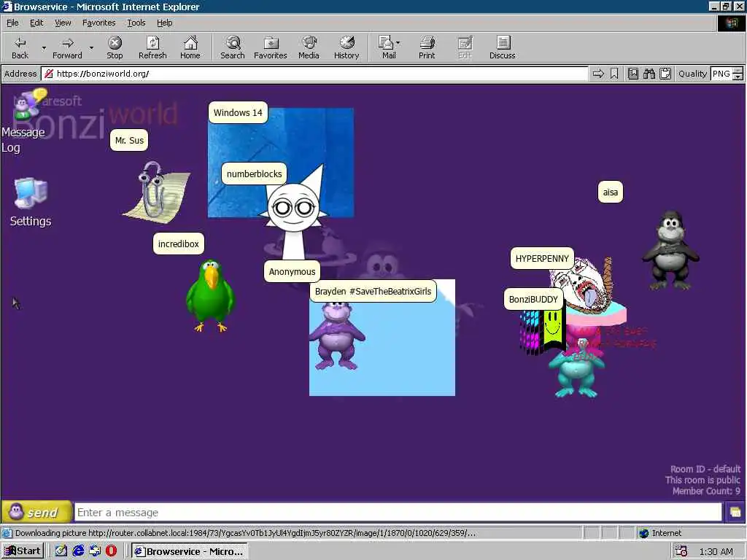Open the Favorites menu

pyautogui.click(x=98, y=23)
